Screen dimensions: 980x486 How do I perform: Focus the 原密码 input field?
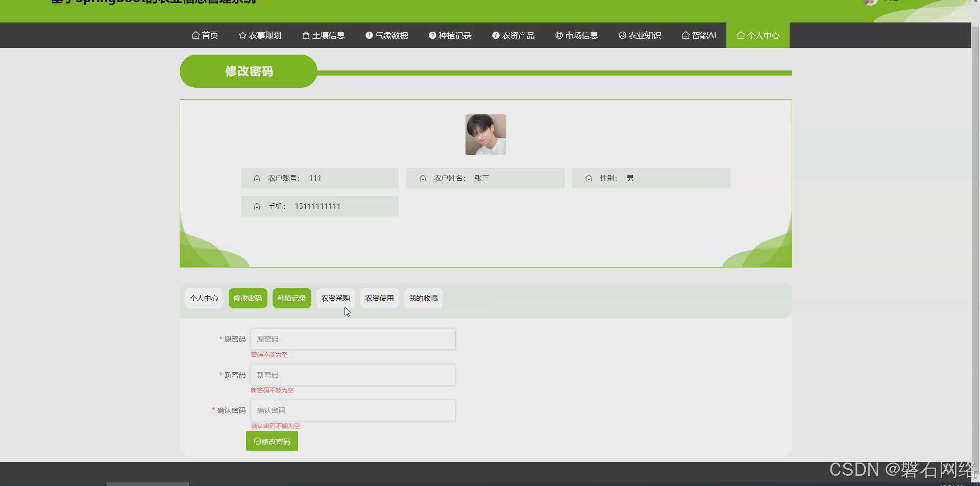[x=353, y=339]
